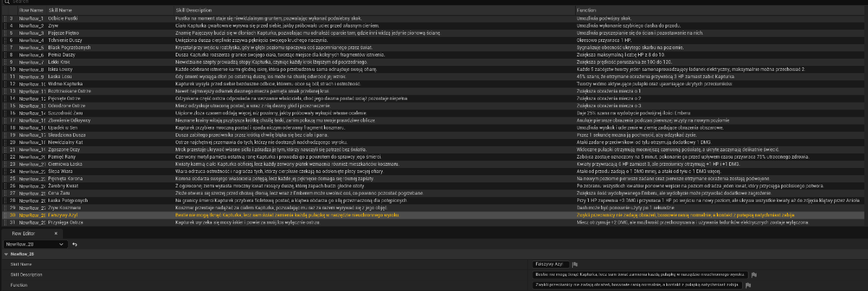Click the drag handle of row NewRow_2
Viewport: 868px width, 291px height.
pos(4,25)
